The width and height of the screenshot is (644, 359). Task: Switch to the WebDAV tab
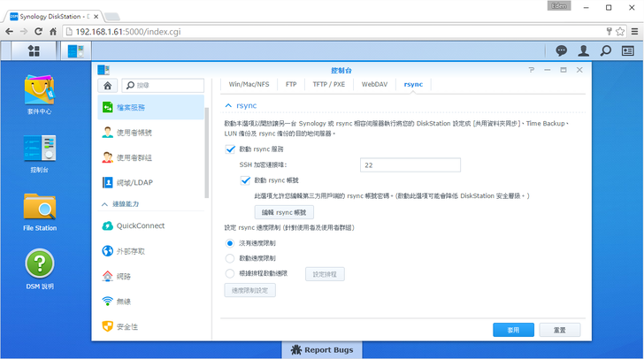pos(374,84)
